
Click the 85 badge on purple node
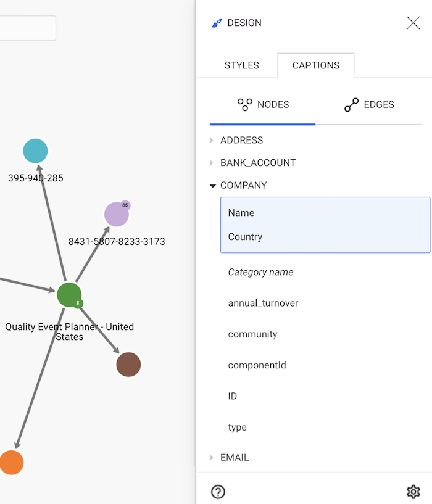tap(125, 205)
